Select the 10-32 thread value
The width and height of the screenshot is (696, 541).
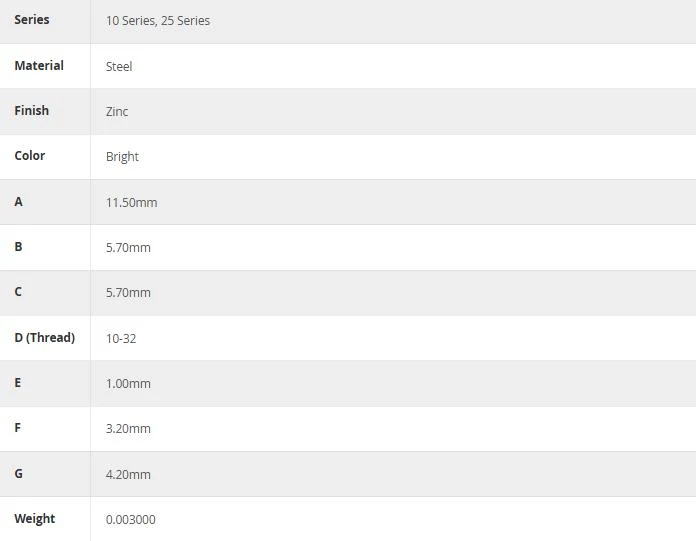(x=121, y=339)
